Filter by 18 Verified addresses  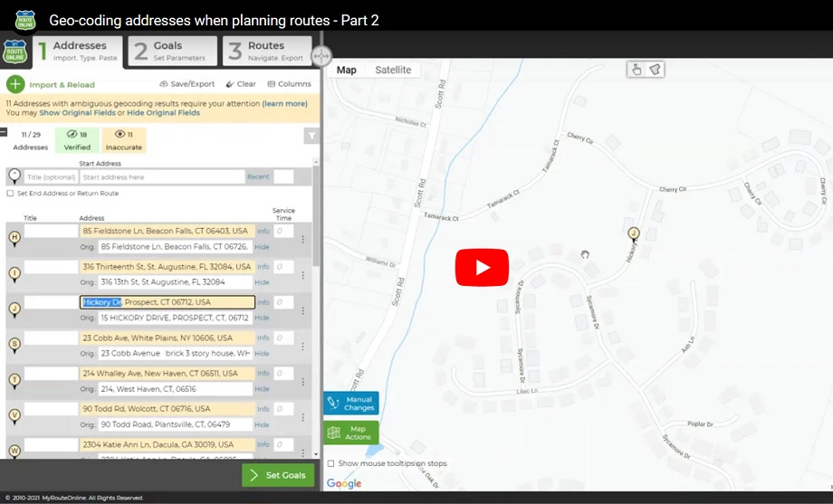point(77,140)
